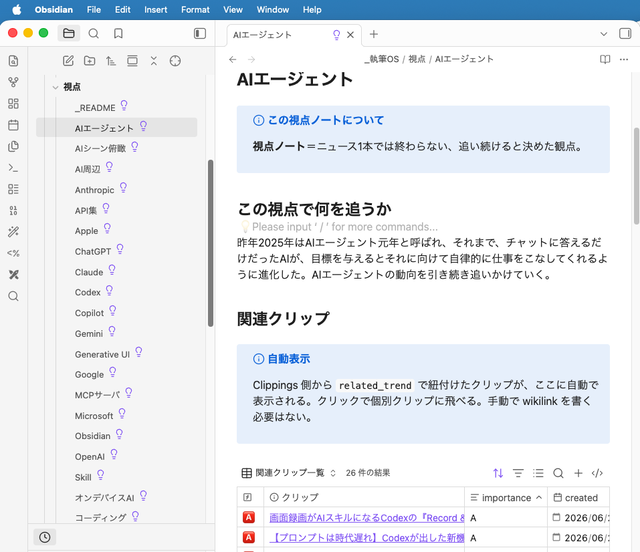This screenshot has width=640, height=552.
Task: Click the <% templater ribbon icon
Action: point(13,253)
